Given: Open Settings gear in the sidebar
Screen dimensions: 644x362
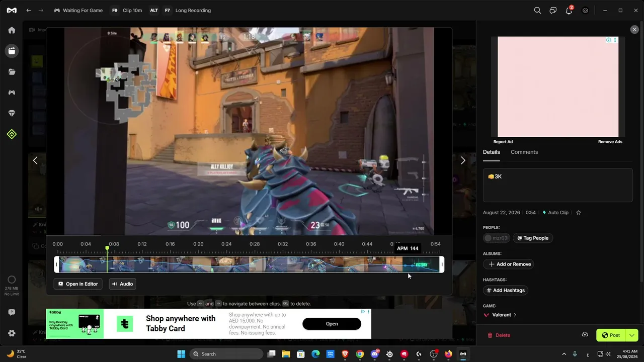Looking at the screenshot, I should (x=12, y=333).
